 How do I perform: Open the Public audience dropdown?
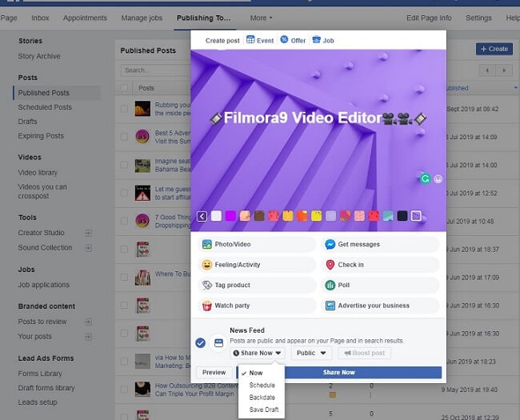click(311, 353)
